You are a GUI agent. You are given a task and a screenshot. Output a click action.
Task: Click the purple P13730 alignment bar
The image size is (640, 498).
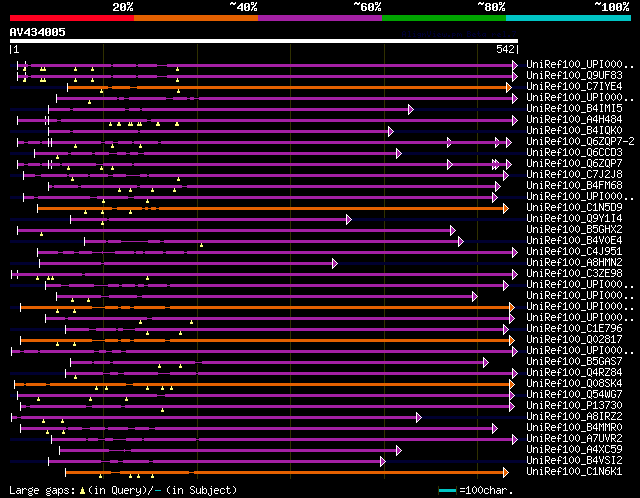pos(265,407)
